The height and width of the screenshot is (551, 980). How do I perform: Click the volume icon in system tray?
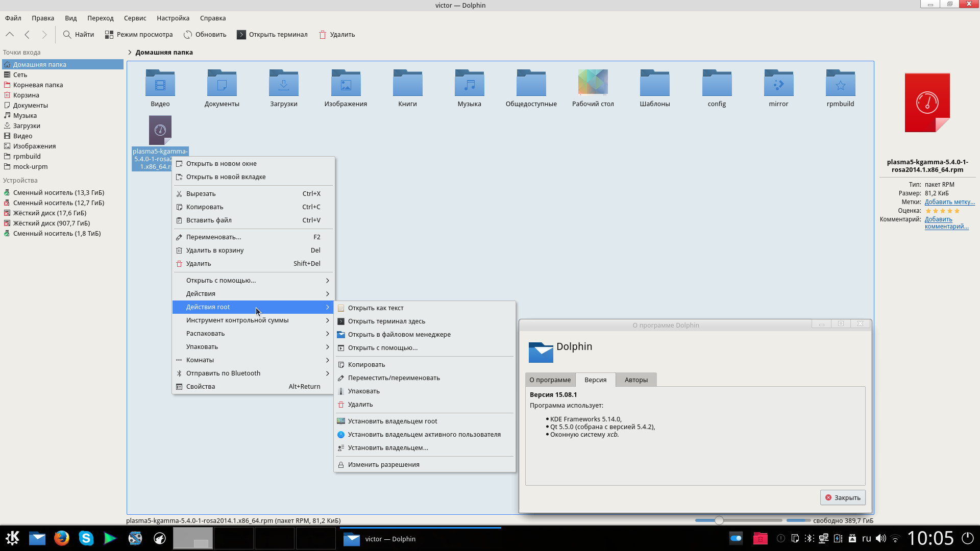coord(880,538)
